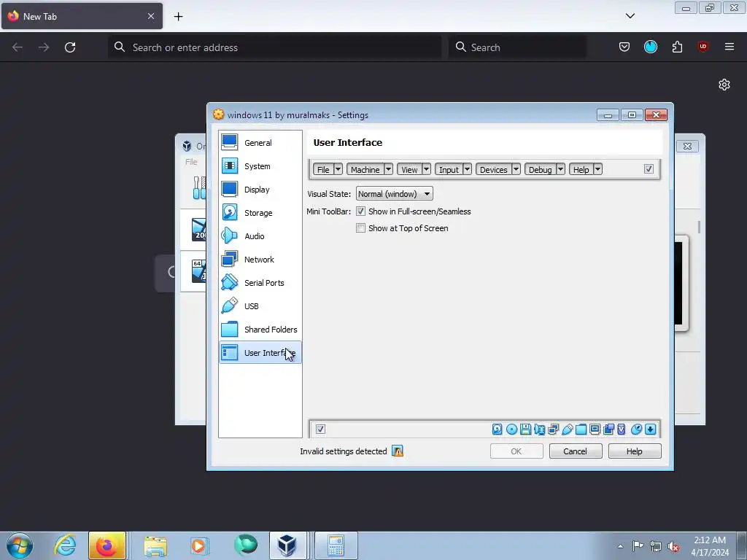
Task: Click the recording status bar indicator
Action: coord(609,429)
